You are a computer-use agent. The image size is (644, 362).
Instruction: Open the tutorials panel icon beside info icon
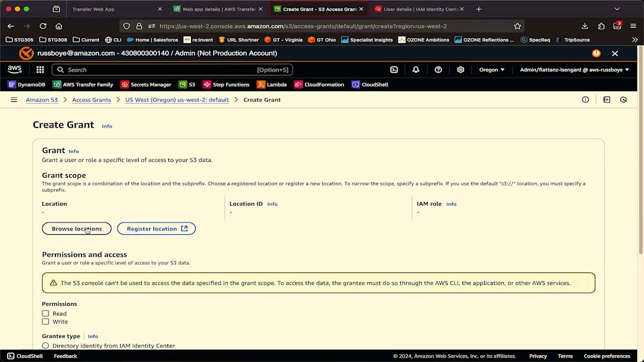coord(606,100)
